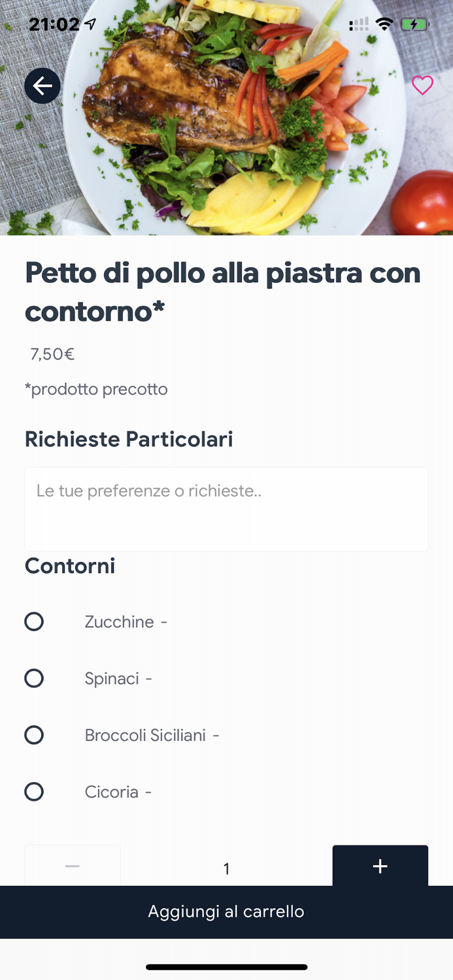Click the battery charging icon

coord(414,23)
